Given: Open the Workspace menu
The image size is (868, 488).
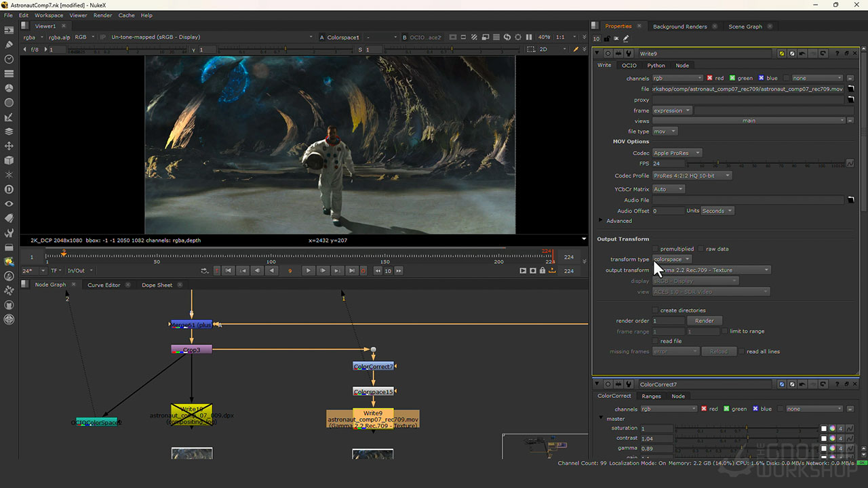Looking at the screenshot, I should click(x=48, y=15).
